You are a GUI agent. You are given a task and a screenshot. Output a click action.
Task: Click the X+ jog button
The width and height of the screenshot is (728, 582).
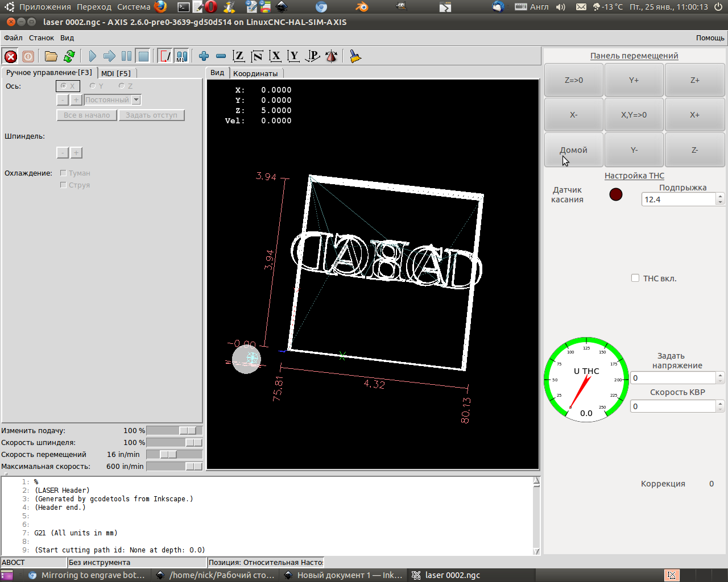pyautogui.click(x=694, y=115)
